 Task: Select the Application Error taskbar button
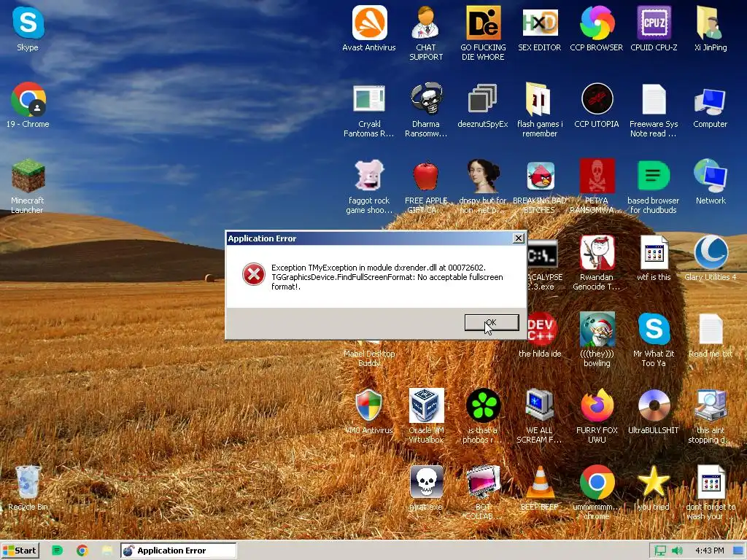coord(178,551)
